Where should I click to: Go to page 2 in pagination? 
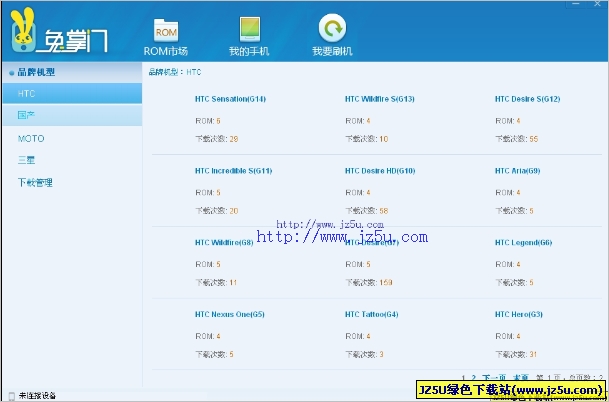click(474, 378)
